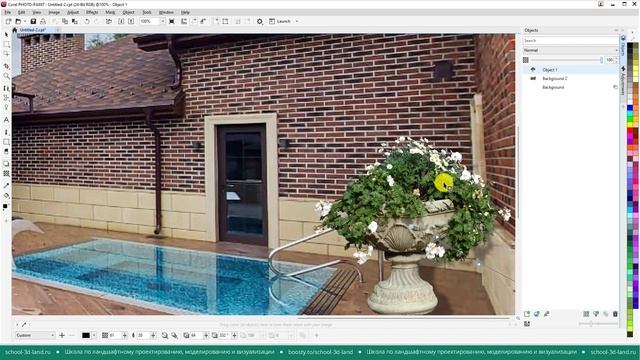
Task: Click the New document icon
Action: coord(8,21)
